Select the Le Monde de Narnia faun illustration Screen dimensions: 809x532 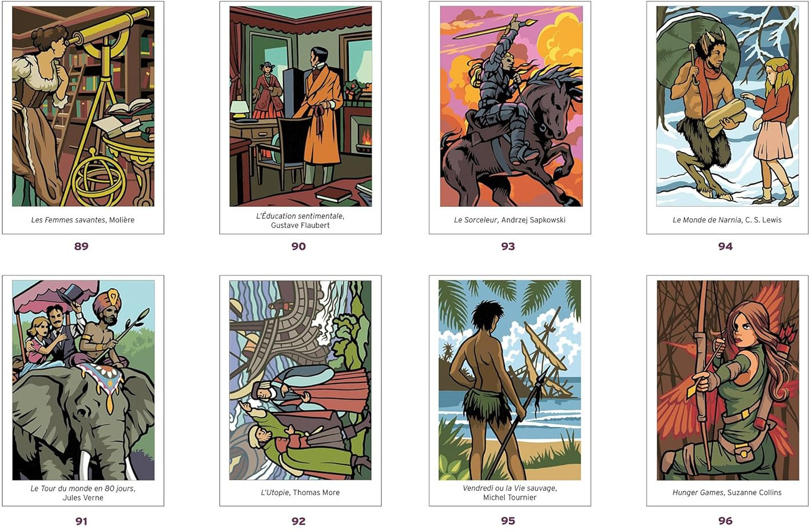coord(727,106)
